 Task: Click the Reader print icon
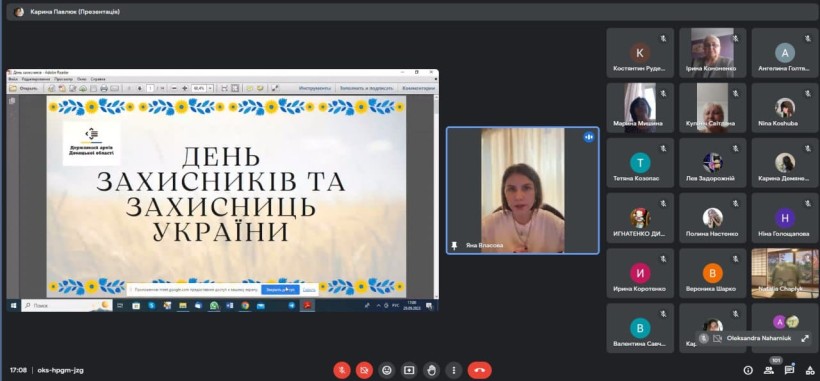point(104,88)
